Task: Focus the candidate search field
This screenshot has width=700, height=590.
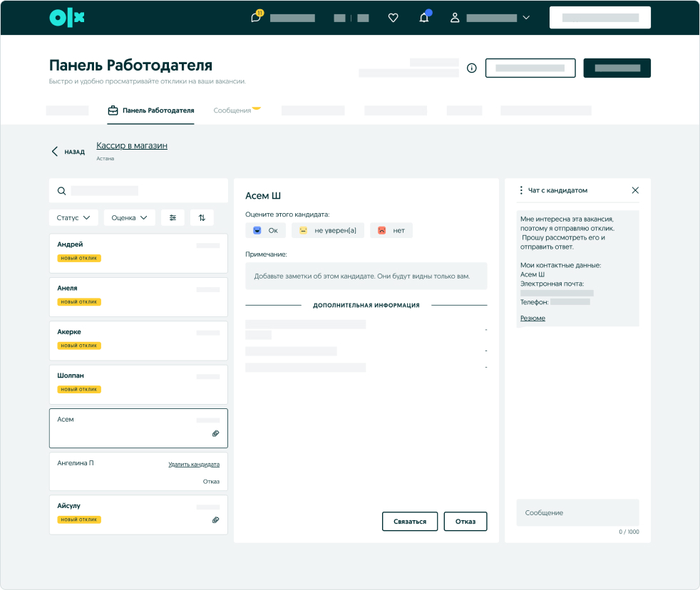Action: click(138, 191)
